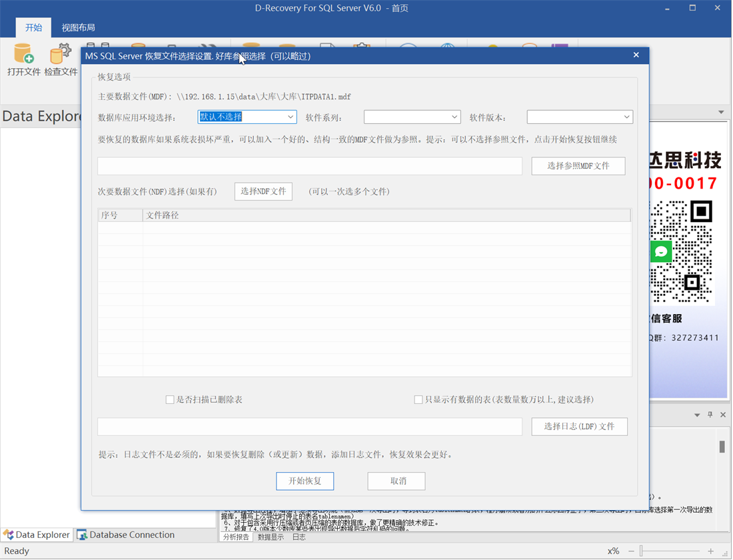Click the pin icon on the output panel
This screenshot has height=560, width=733.
click(x=710, y=415)
